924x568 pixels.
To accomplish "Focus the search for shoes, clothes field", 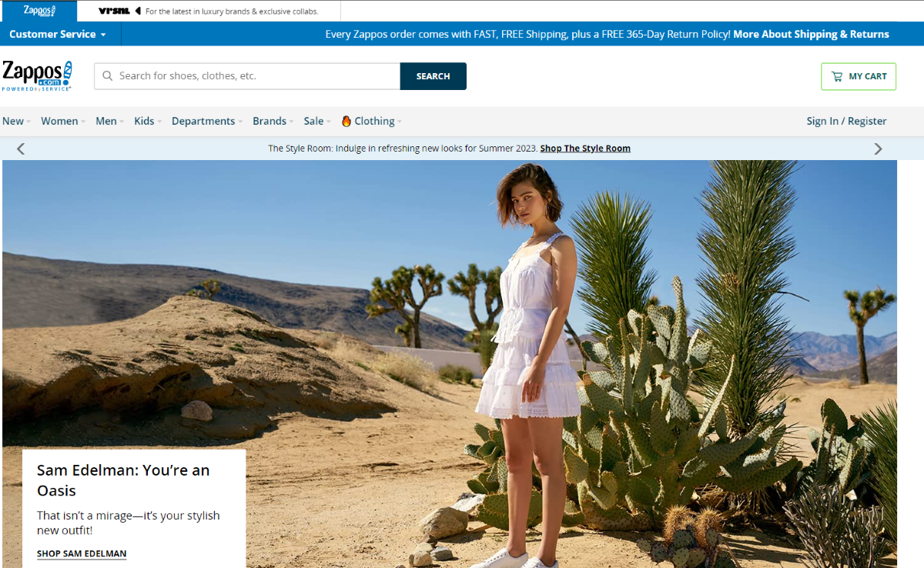I will [247, 76].
